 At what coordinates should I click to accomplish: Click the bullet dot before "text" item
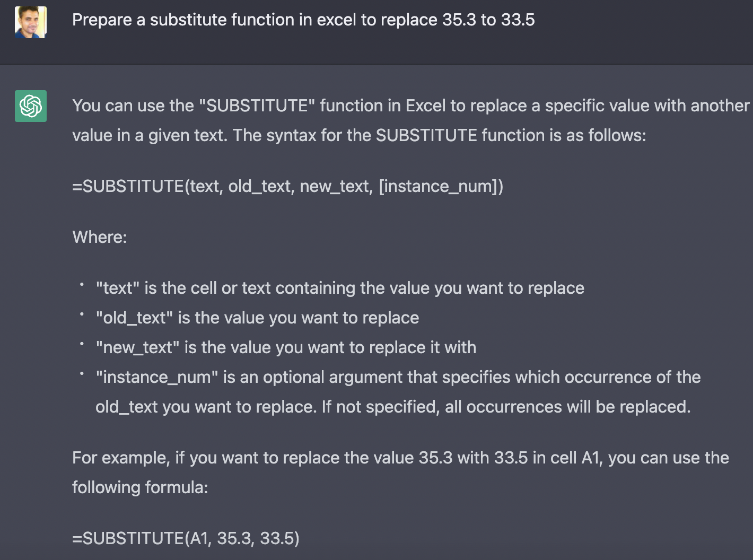(82, 285)
